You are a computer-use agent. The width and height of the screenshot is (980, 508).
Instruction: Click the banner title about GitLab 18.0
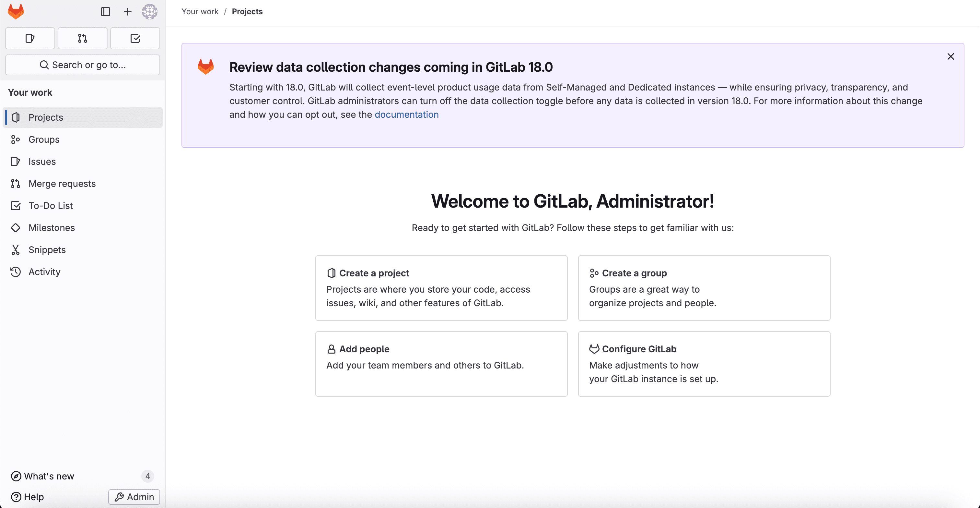pyautogui.click(x=391, y=67)
